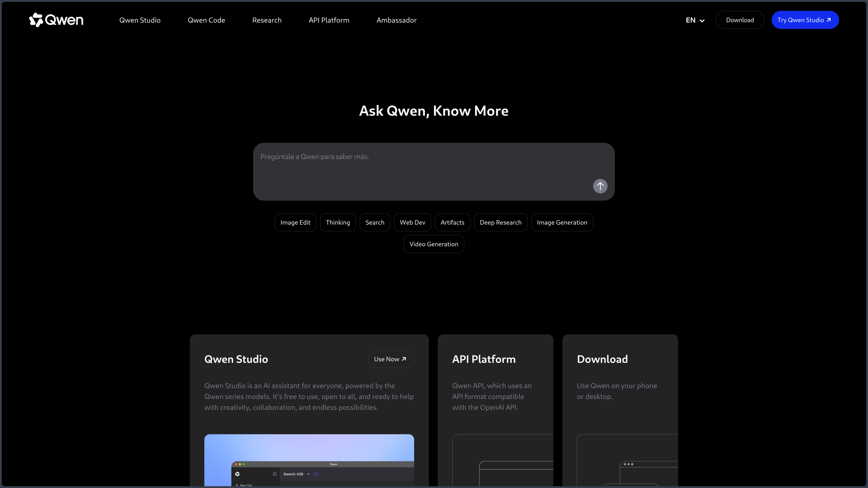Click the API Platform card illustration
The image size is (868, 488).
click(x=502, y=460)
